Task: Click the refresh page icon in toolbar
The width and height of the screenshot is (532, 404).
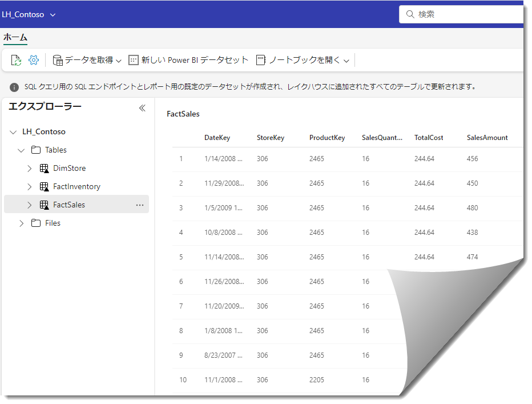Action: pyautogui.click(x=17, y=60)
